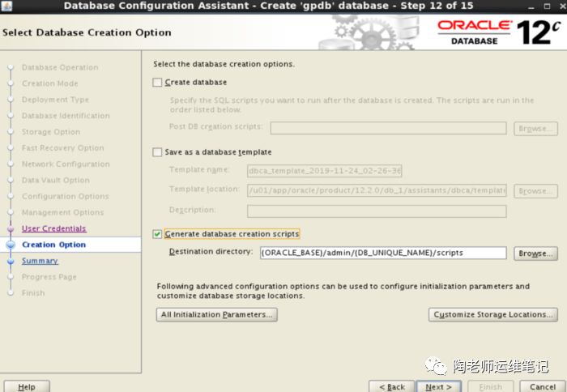The height and width of the screenshot is (392, 567).
Task: Uncheck Generate database creation scripts
Action: tap(158, 234)
